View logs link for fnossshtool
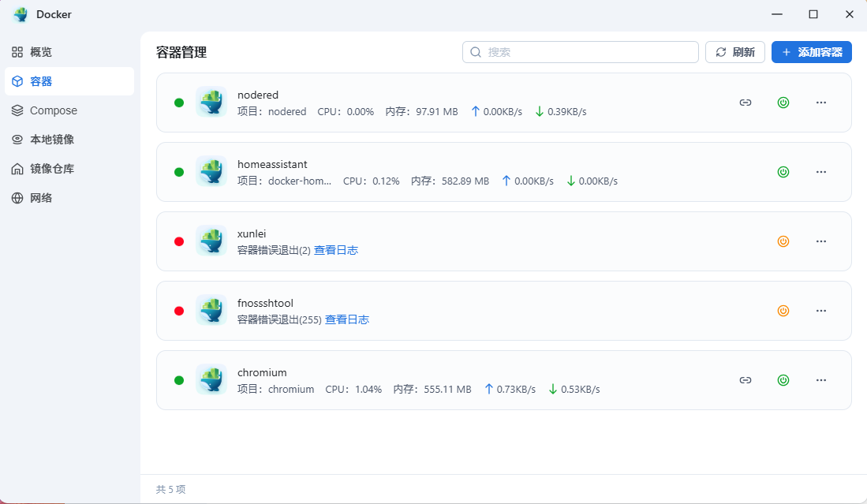The height and width of the screenshot is (504, 867). click(x=346, y=319)
